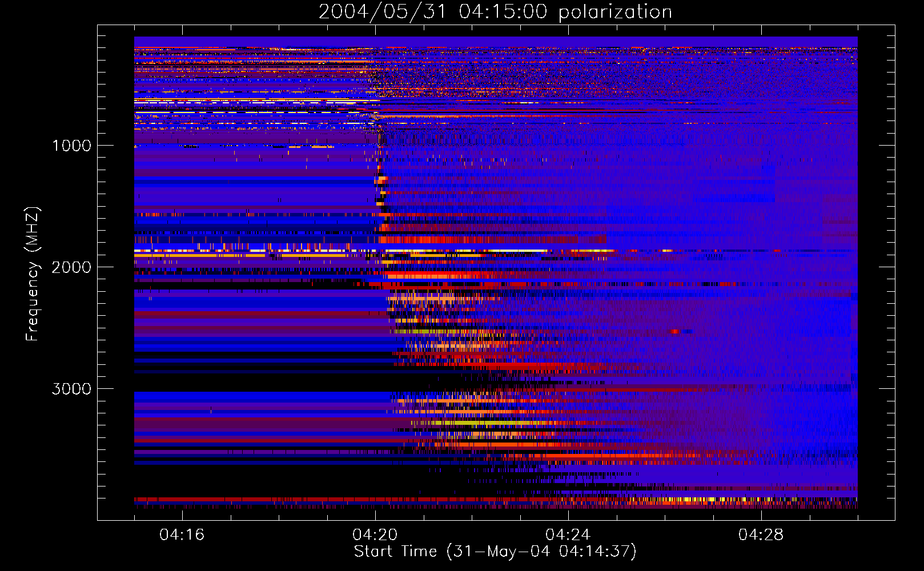Click the 04:20 time tick label
924x571 pixels.
pyautogui.click(x=375, y=535)
